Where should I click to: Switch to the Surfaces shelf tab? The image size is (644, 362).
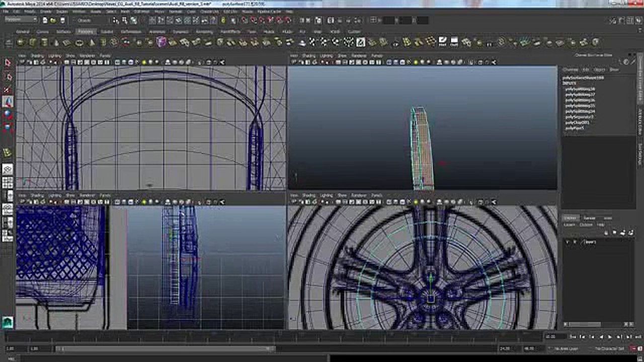(64, 31)
